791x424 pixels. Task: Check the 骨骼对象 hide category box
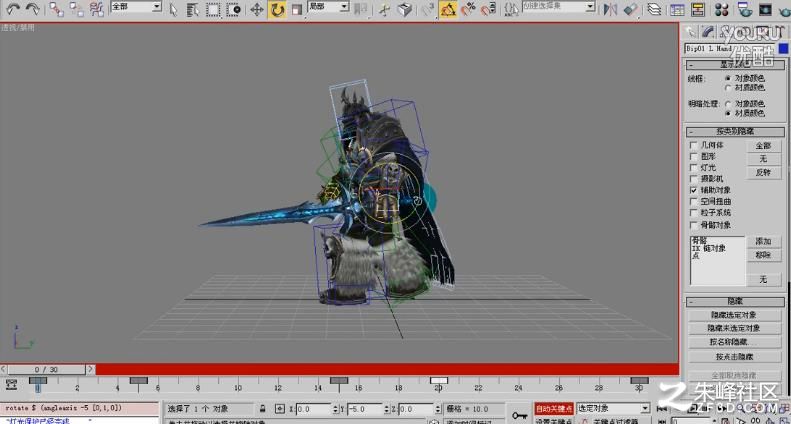(x=694, y=225)
